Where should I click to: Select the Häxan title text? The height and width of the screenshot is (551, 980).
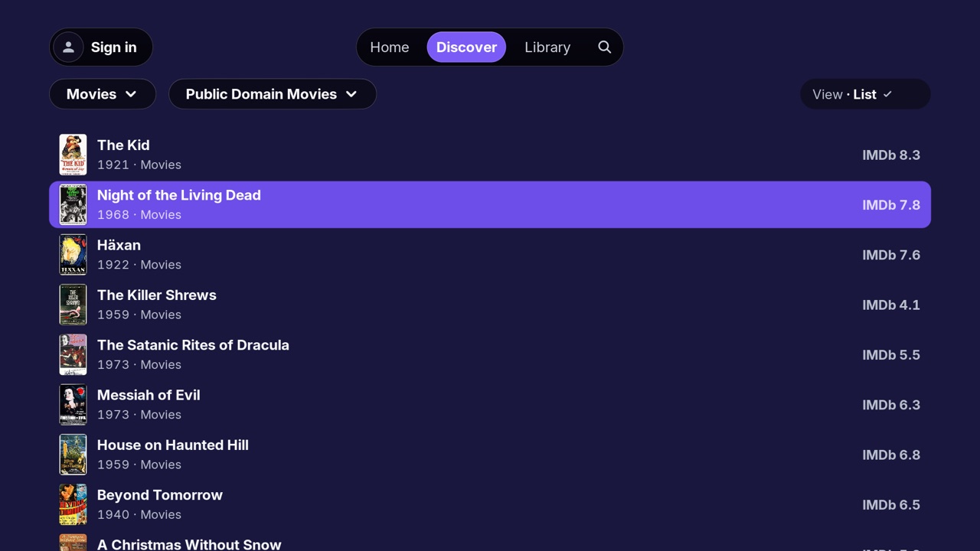[119, 245]
